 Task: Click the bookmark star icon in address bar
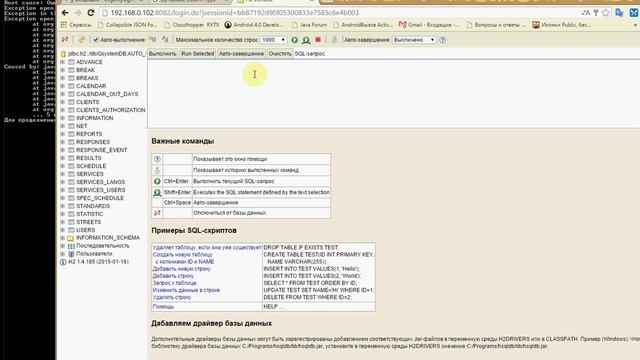606,13
